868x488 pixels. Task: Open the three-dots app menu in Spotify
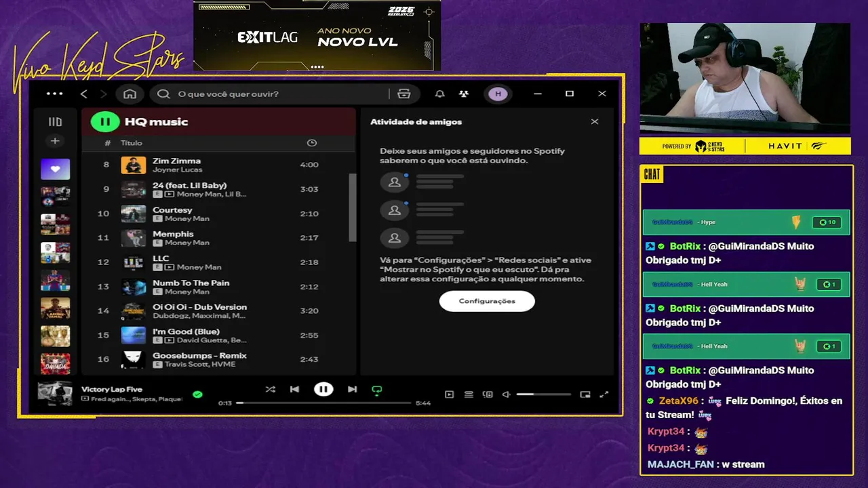pyautogui.click(x=54, y=94)
